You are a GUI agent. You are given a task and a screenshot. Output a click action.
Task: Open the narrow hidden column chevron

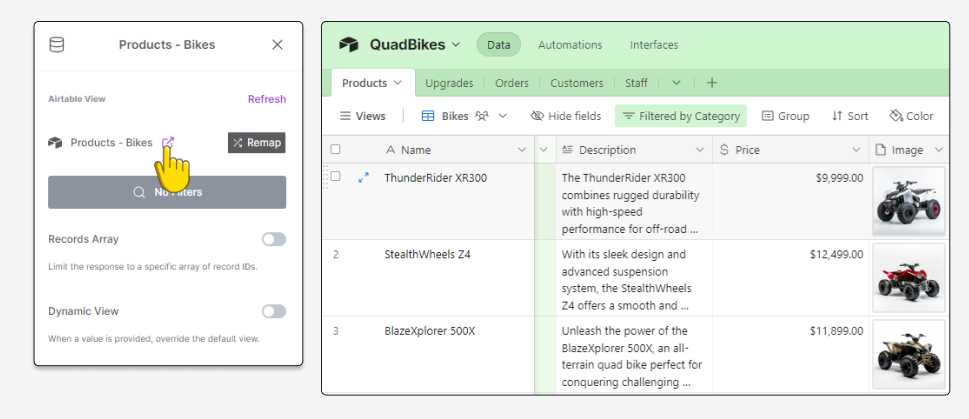[x=544, y=150]
